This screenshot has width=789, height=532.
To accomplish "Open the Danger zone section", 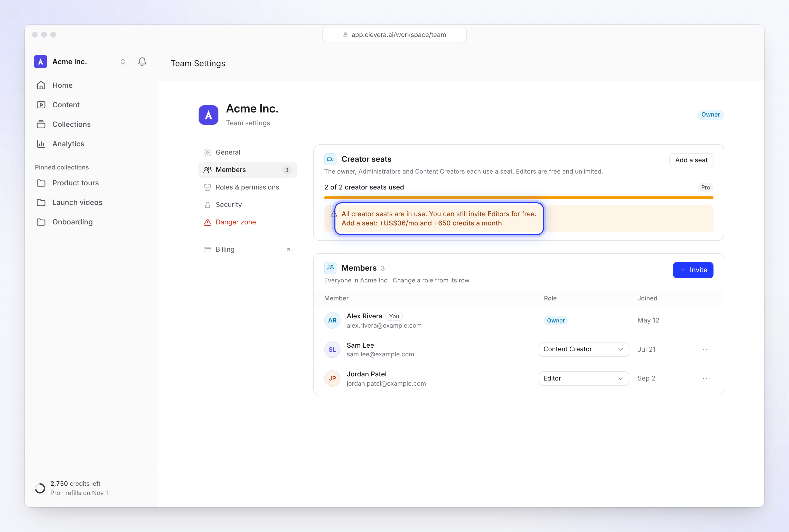I will click(x=247, y=222).
